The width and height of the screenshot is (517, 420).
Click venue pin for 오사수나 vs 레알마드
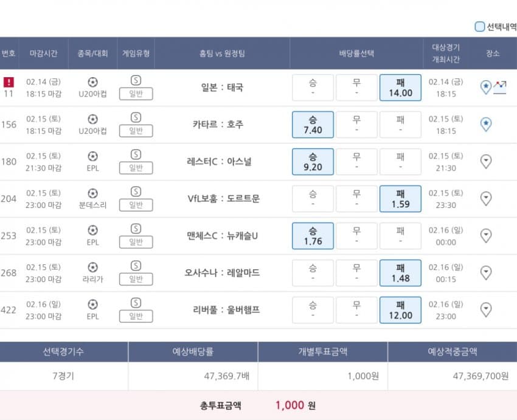tap(486, 273)
